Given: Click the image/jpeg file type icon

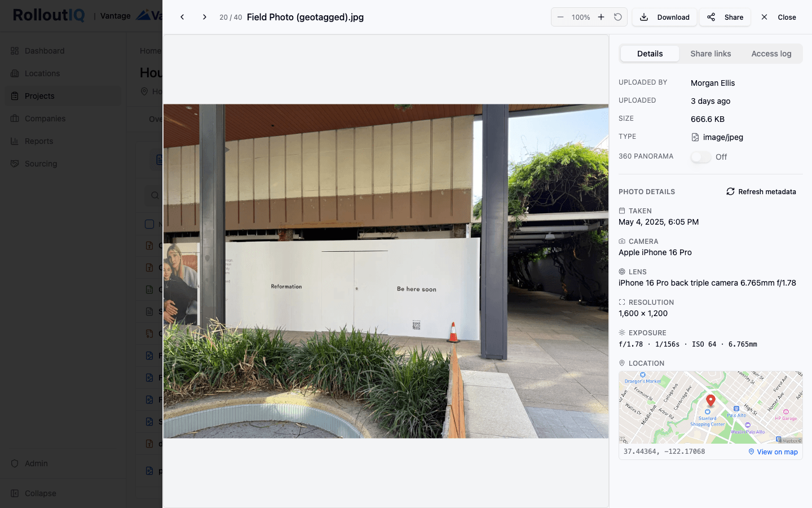Looking at the screenshot, I should coord(695,137).
